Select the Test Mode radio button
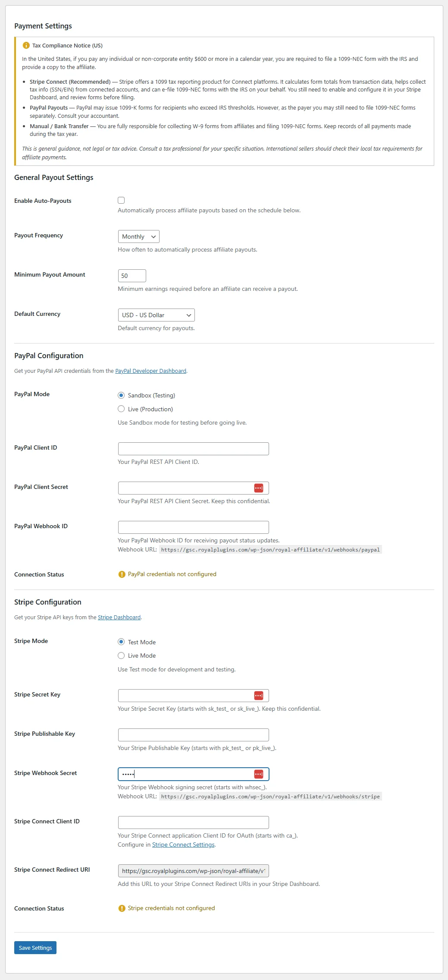This screenshot has width=448, height=980. coord(121,642)
